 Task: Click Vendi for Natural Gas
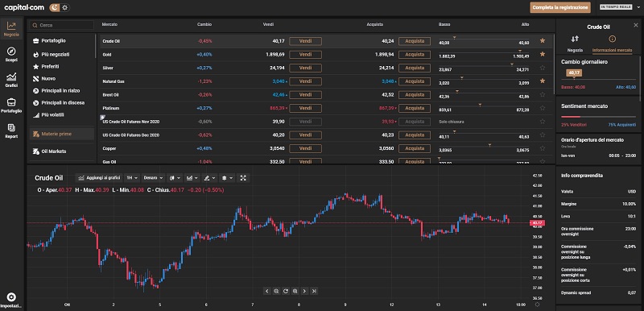pos(305,81)
